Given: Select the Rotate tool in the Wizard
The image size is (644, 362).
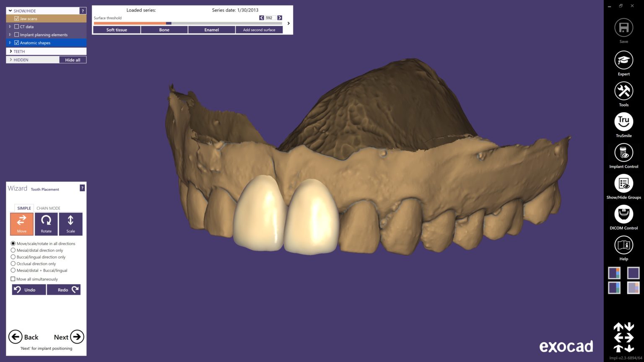Looking at the screenshot, I should coord(46,224).
